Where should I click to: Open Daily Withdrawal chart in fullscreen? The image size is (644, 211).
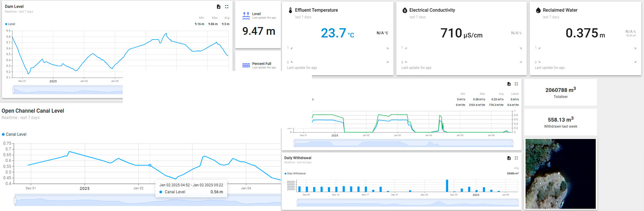pos(516,158)
